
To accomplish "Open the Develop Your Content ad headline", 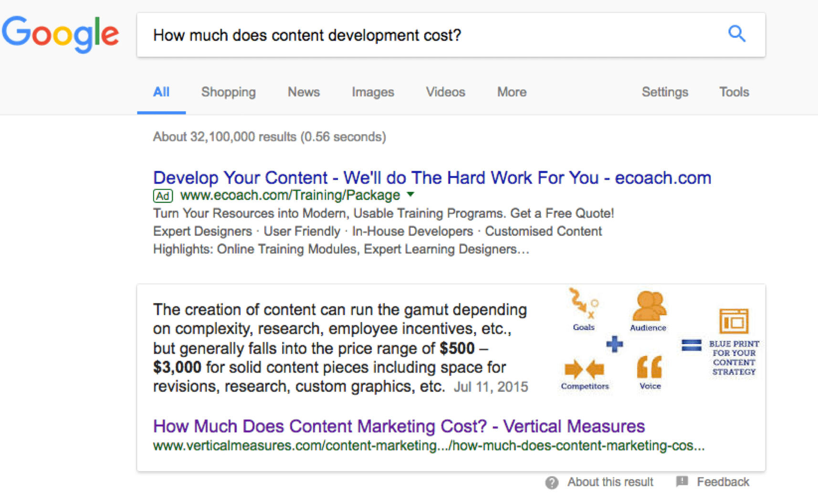I will click(x=432, y=178).
